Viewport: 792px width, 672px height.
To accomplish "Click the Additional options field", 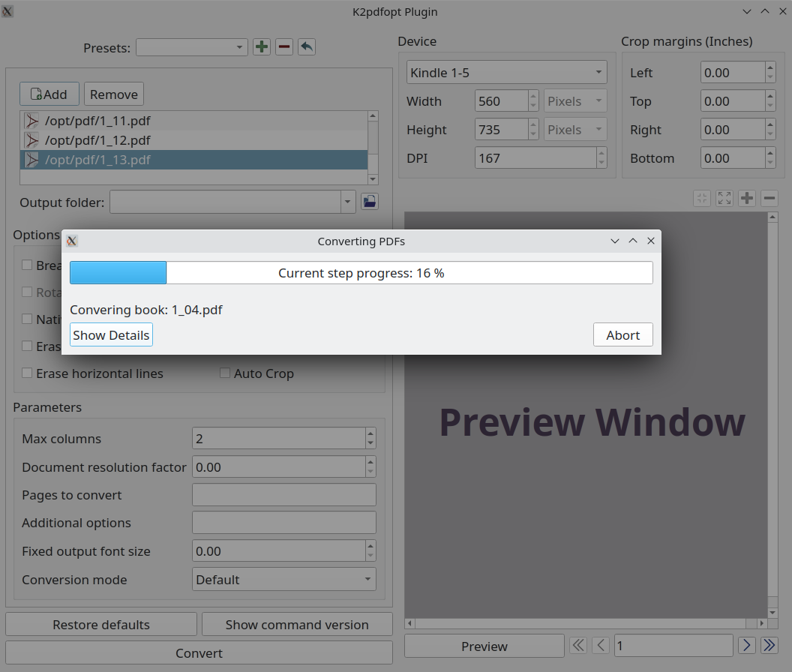I will 283,523.
